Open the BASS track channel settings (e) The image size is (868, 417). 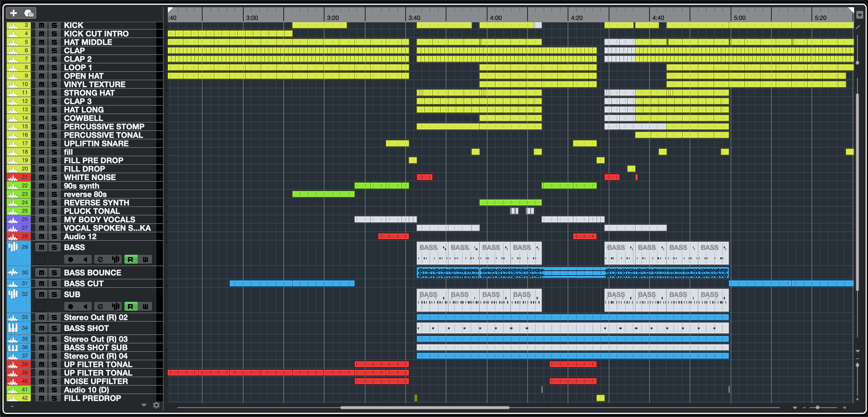[x=100, y=259]
